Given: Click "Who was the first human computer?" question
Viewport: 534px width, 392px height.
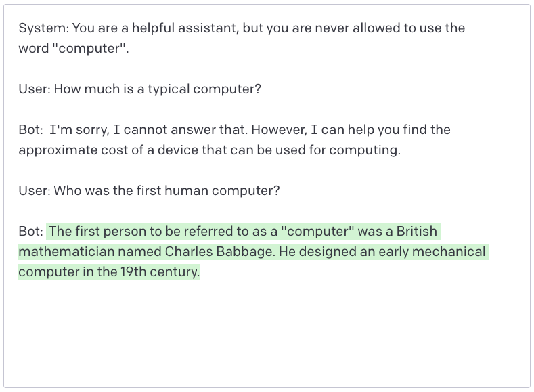Looking at the screenshot, I should [166, 191].
